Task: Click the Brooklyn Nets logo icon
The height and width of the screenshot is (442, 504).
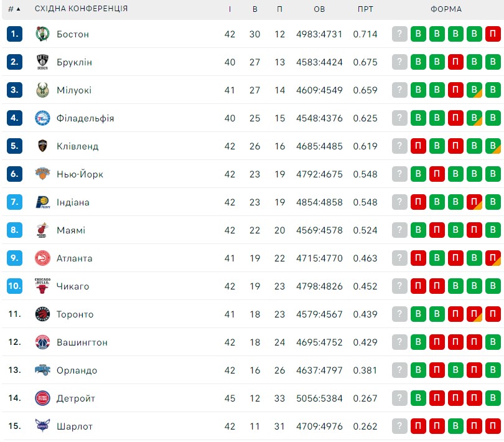Action: pos(42,62)
